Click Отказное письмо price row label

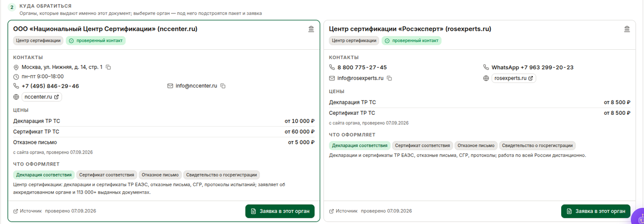click(x=35, y=142)
